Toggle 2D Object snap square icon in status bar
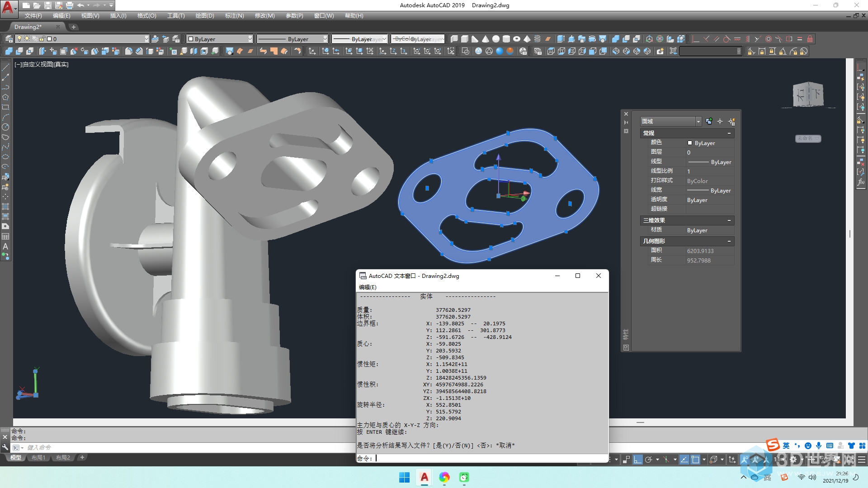 click(695, 460)
